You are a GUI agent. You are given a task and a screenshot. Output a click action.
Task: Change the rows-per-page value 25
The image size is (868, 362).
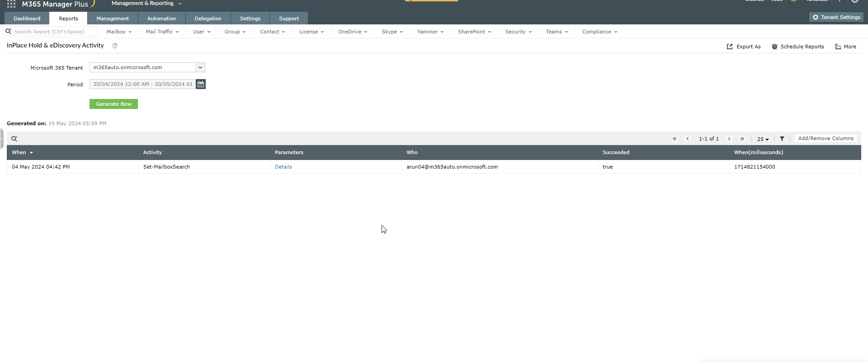click(763, 139)
